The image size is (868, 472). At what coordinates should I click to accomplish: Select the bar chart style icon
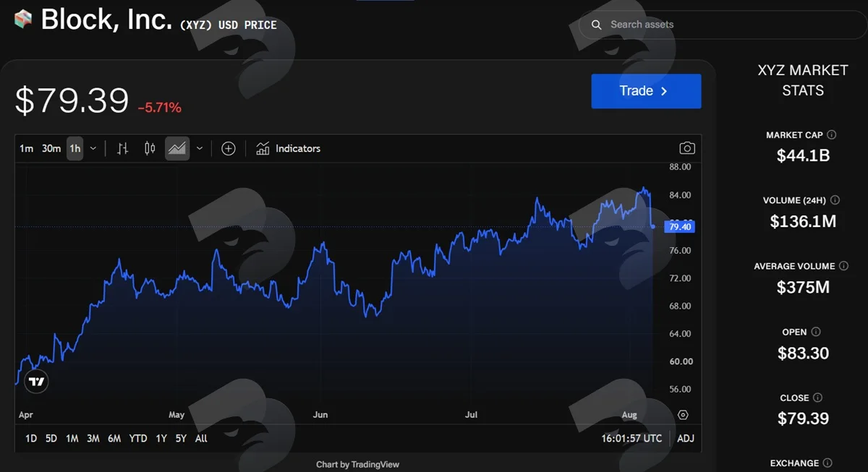pos(123,149)
